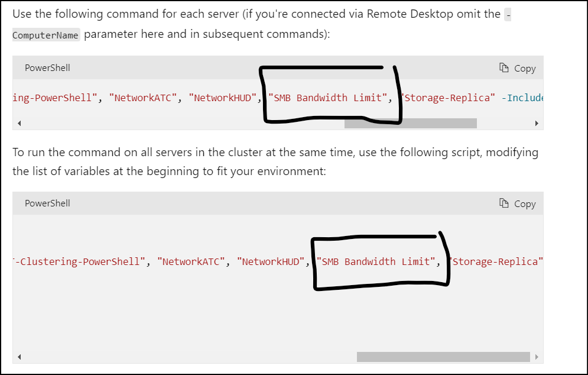588x375 pixels.
Task: Click "ing-PowerShell" string in first code block
Action: pos(55,98)
